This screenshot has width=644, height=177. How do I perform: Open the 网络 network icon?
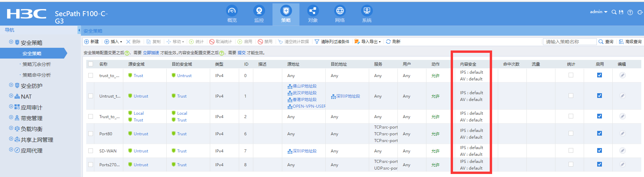[340, 11]
